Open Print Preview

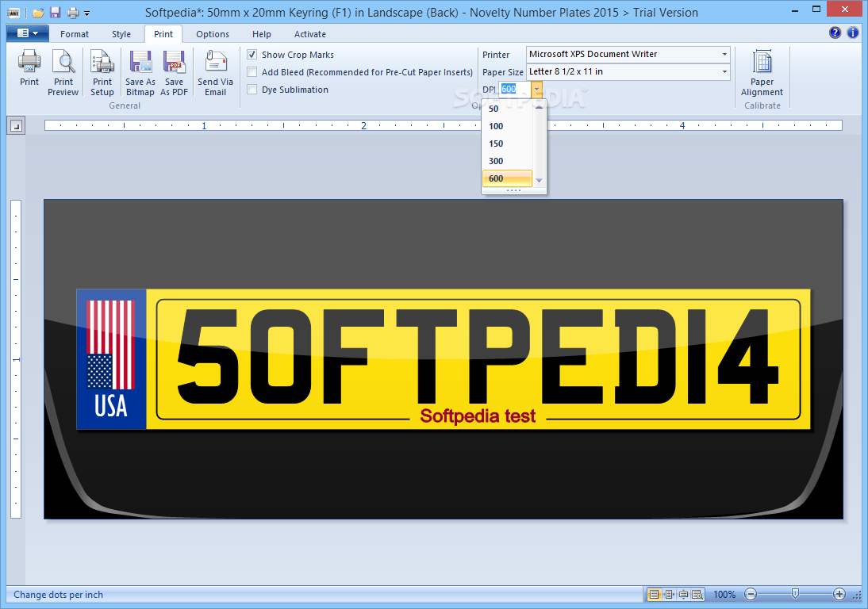(63, 72)
